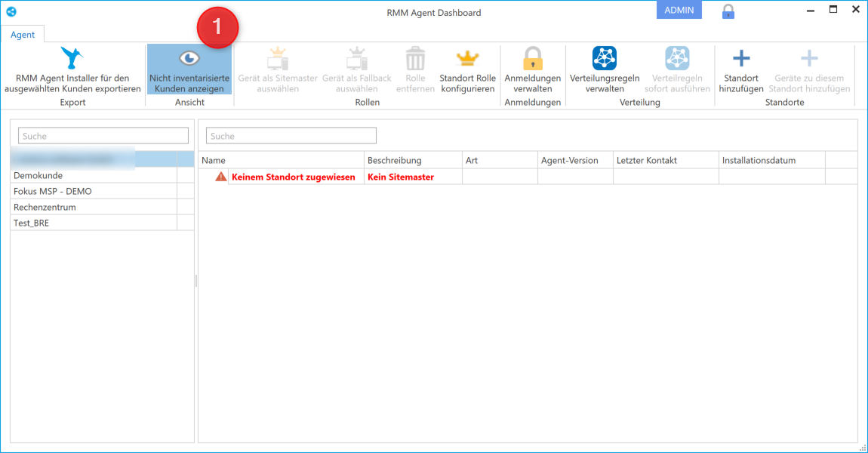Sort by the Name column header
Screen dimensions: 868x453
282,160
